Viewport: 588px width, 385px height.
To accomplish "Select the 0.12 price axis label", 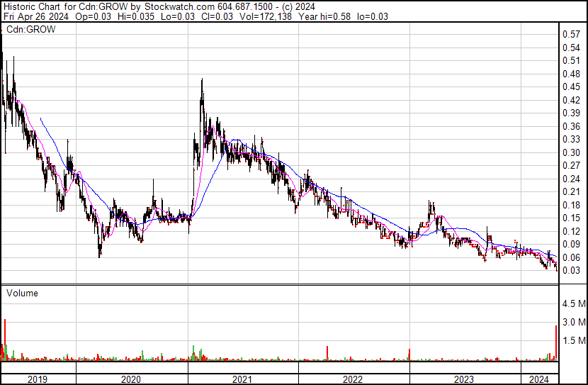I will coord(572,232).
